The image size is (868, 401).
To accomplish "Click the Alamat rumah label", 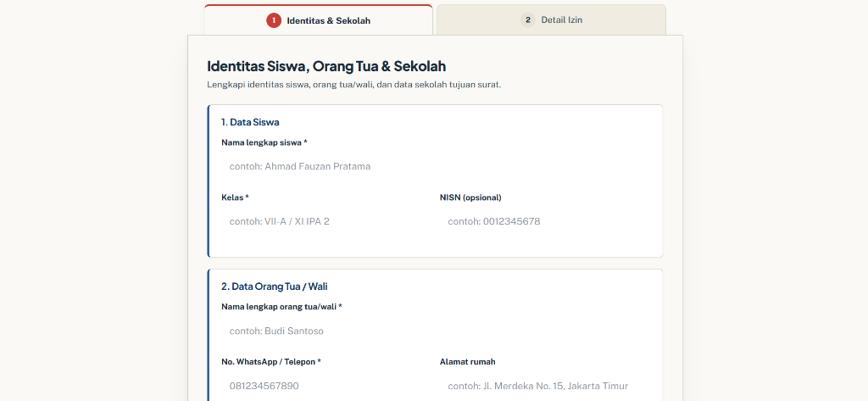I will click(468, 362).
